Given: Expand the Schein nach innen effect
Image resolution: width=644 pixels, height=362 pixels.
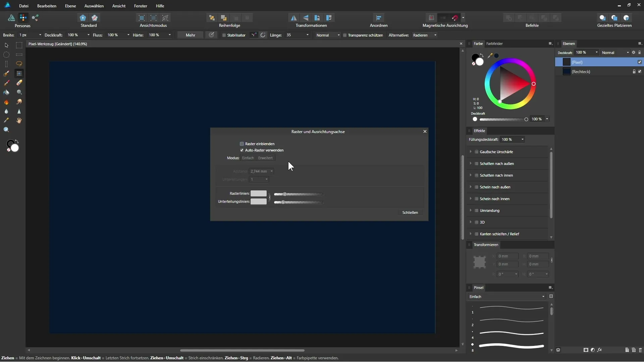Looking at the screenshot, I should click(471, 199).
